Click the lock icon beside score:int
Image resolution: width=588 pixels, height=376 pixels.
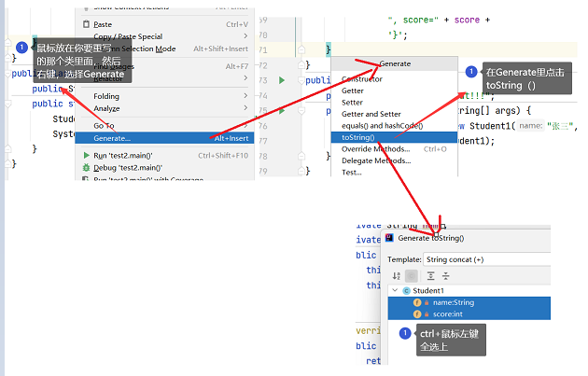(427, 314)
